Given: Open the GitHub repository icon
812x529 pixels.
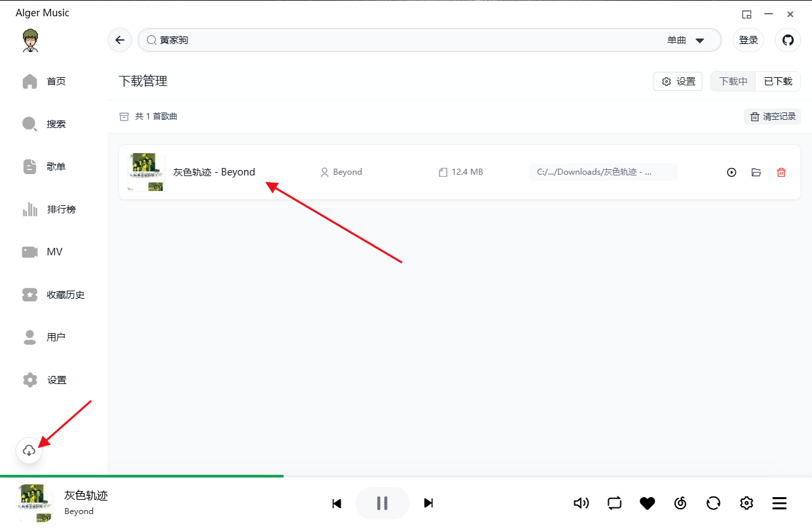Looking at the screenshot, I should (788, 41).
